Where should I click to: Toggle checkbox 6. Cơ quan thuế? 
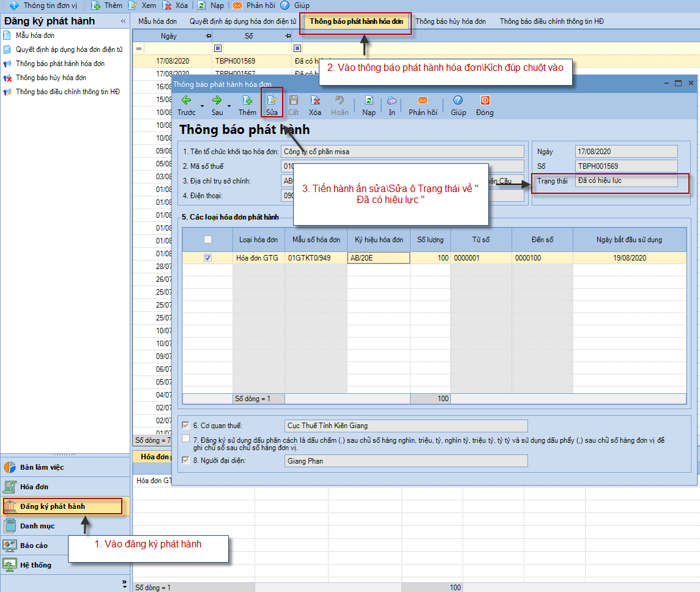click(186, 425)
